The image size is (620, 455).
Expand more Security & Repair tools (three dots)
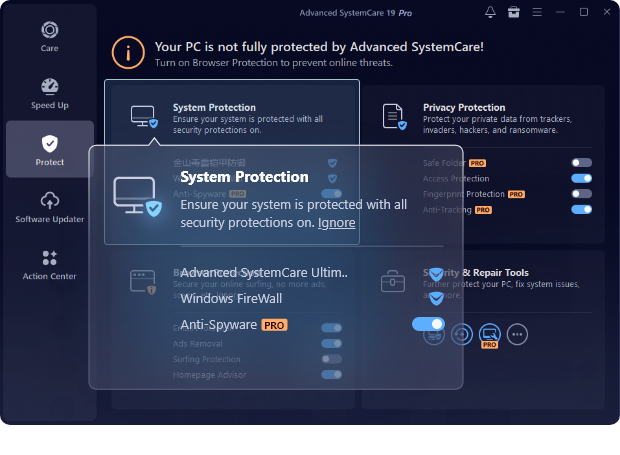point(517,335)
